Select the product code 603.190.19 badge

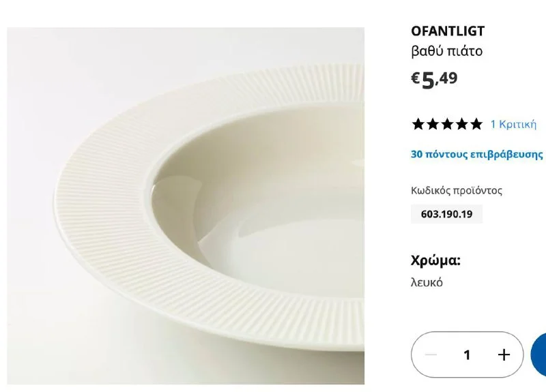point(447,214)
